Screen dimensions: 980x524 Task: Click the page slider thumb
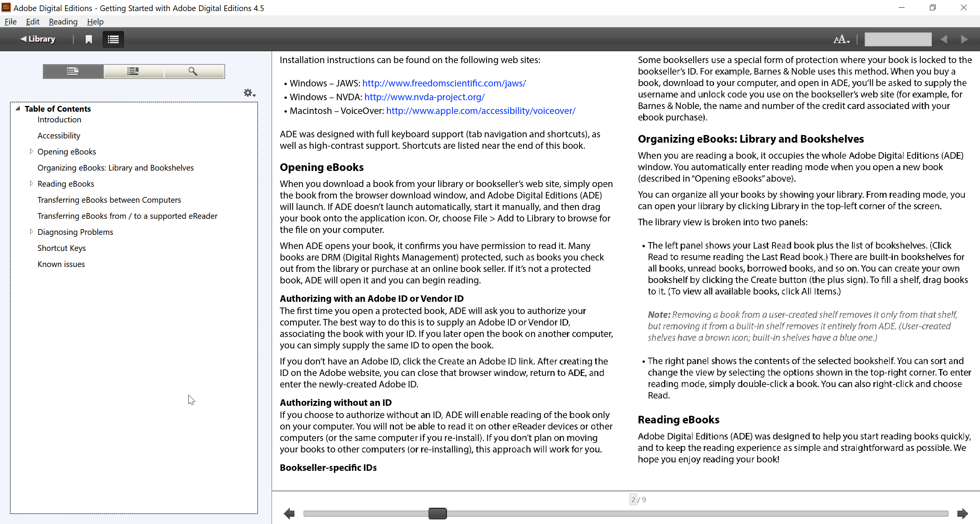tap(438, 513)
